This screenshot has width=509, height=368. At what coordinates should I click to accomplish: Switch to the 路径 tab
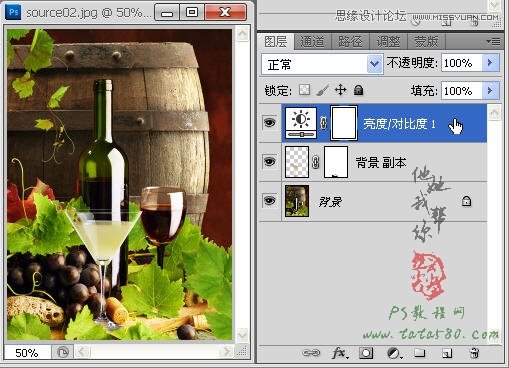pos(350,42)
